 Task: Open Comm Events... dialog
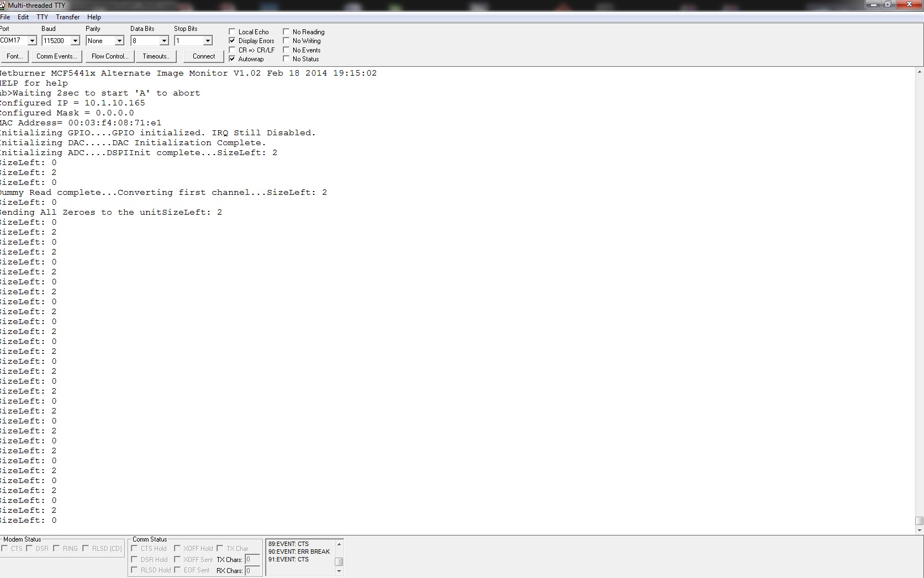pos(56,56)
